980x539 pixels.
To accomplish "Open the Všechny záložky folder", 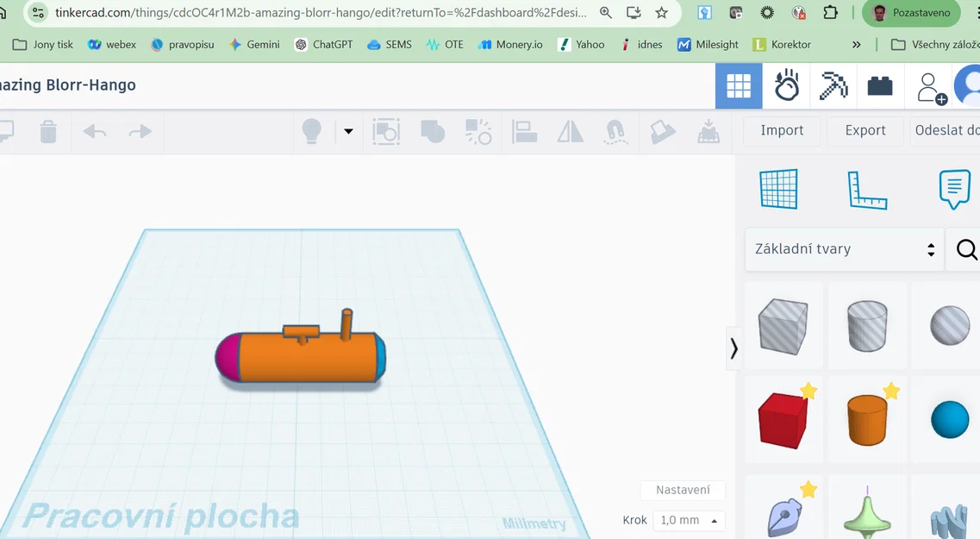I will point(935,44).
